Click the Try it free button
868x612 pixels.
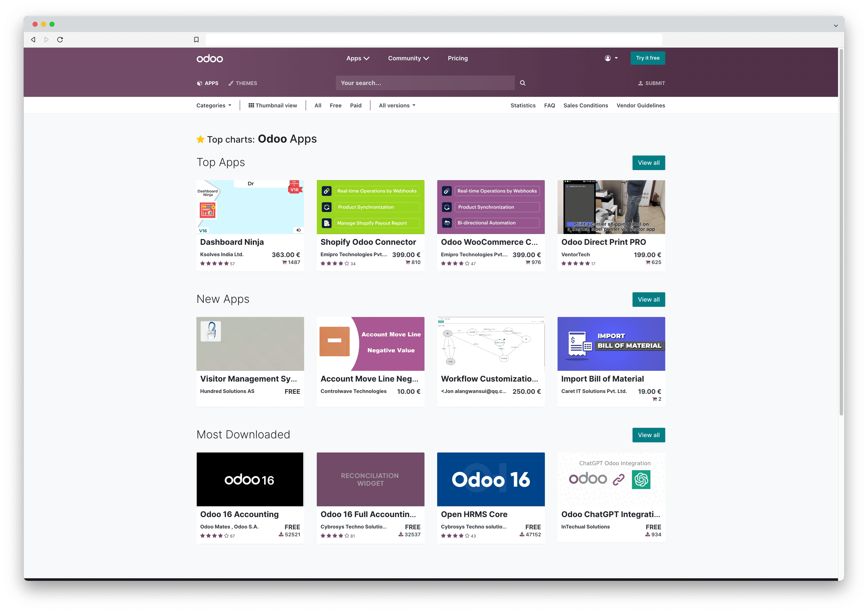647,58
